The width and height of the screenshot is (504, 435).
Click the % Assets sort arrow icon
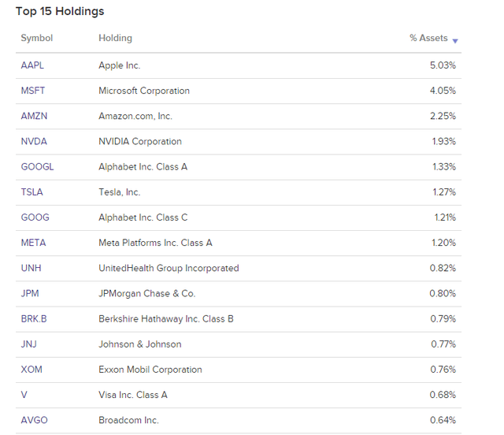pyautogui.click(x=455, y=40)
